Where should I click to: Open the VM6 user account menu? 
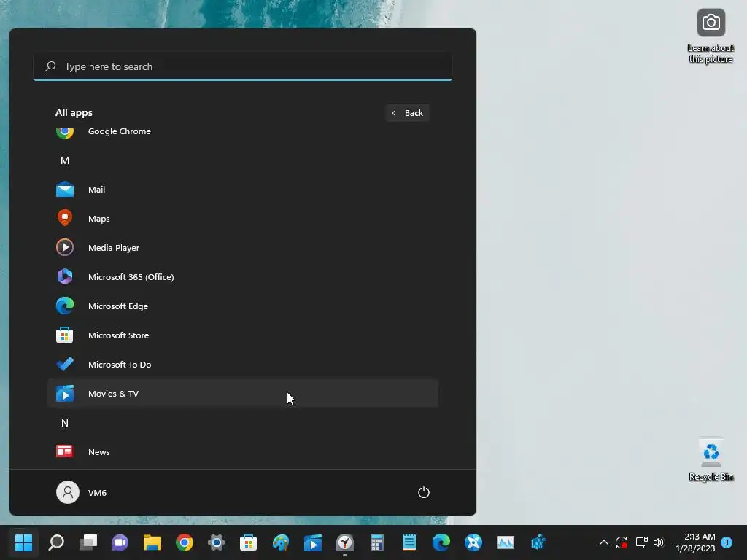[x=82, y=492]
